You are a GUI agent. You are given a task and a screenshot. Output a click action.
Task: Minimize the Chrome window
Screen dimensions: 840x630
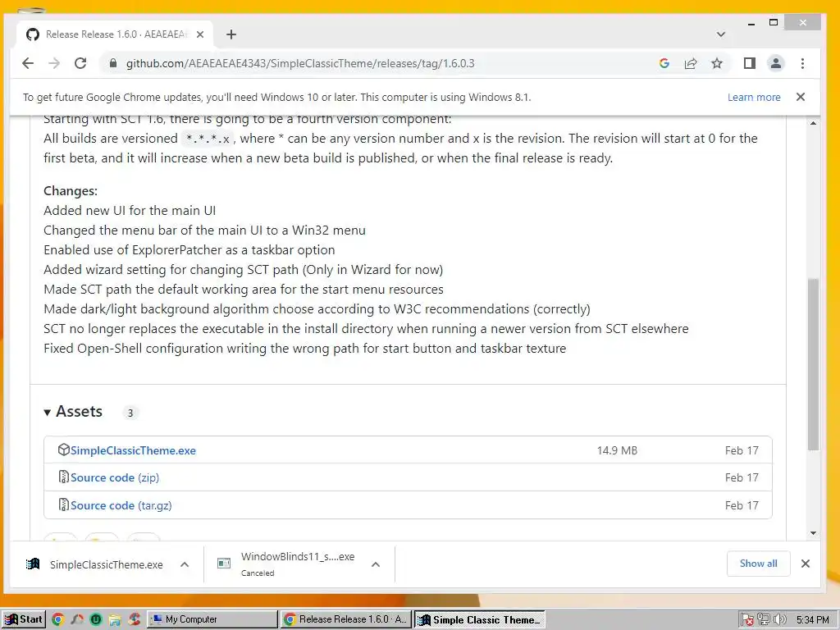coord(751,23)
